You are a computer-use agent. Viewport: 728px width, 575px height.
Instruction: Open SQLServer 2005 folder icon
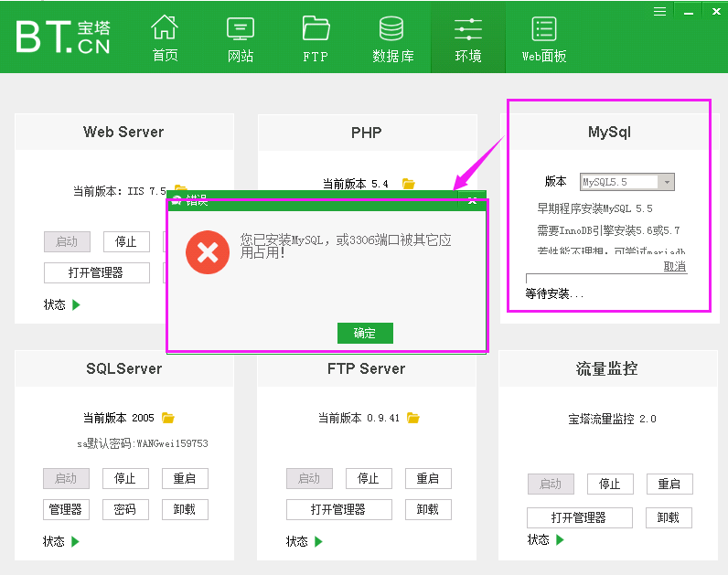point(168,418)
